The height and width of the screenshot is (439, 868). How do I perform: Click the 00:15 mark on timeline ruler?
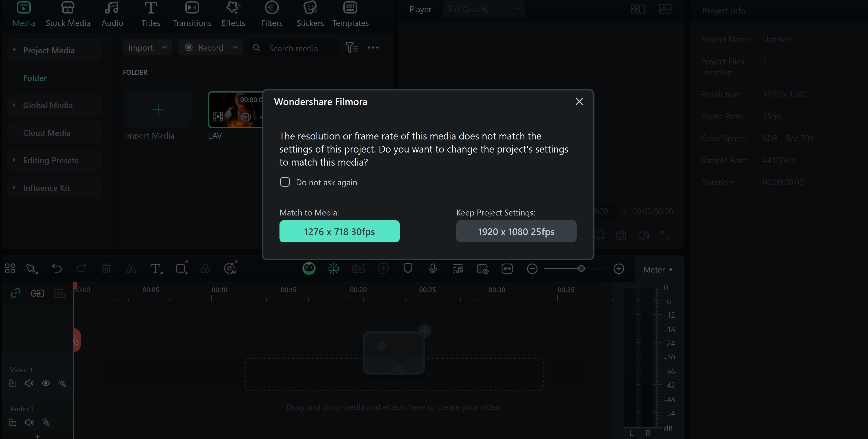(x=288, y=290)
